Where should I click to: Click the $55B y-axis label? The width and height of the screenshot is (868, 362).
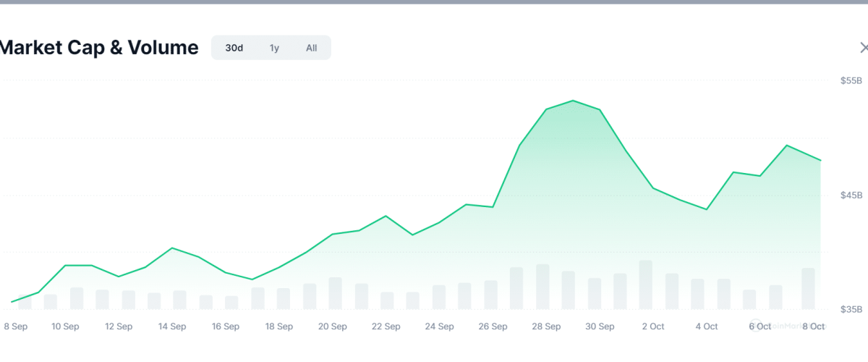[x=851, y=80]
